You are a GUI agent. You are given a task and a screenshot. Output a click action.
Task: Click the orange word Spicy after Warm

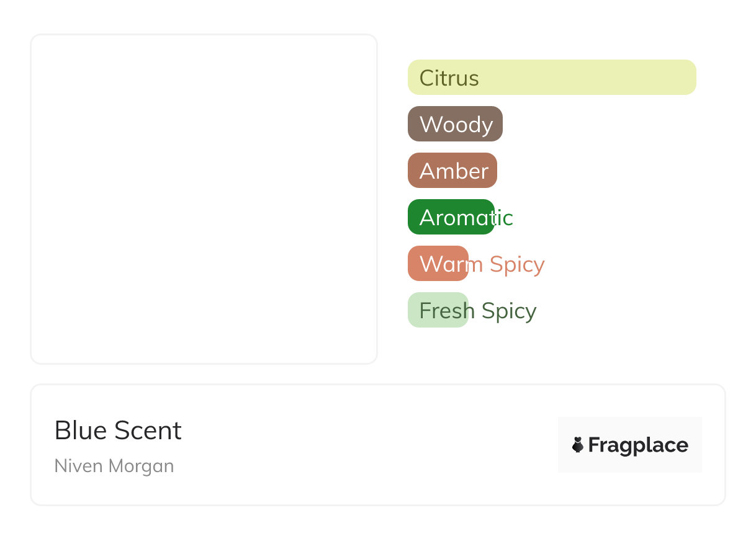pyautogui.click(x=517, y=265)
